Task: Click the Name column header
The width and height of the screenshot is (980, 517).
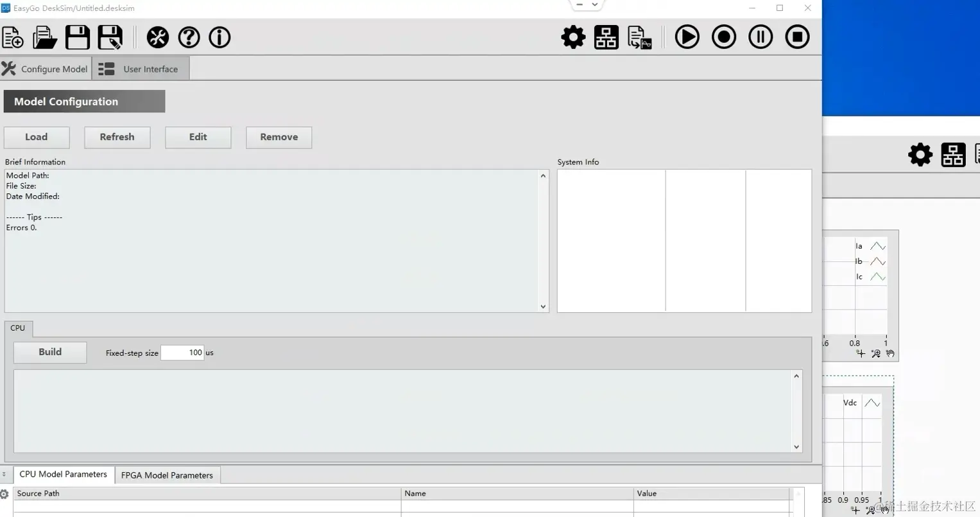Action: pyautogui.click(x=517, y=493)
